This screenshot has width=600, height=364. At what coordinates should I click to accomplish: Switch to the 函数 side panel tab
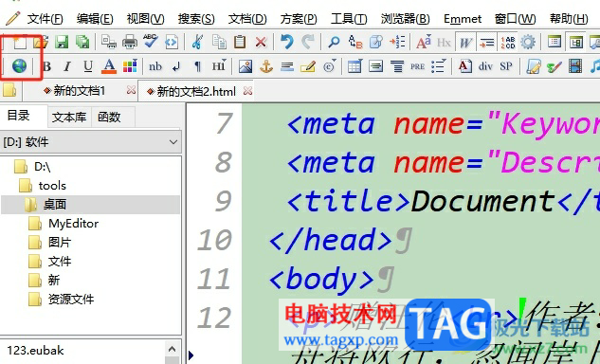pos(109,118)
